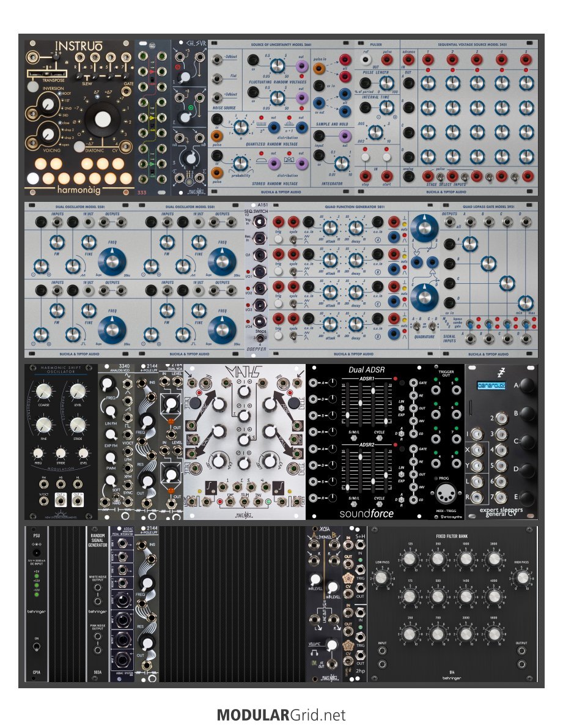Viewport: 563px width, 728px height.
Task: Flip the first Stage Select Inputs toggle
Action: pyautogui.click(x=439, y=176)
